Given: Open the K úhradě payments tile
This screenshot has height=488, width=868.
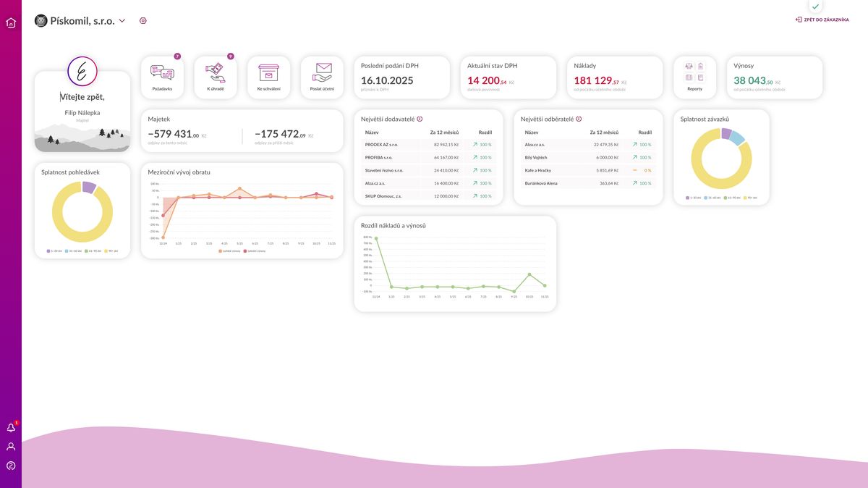Looking at the screenshot, I should coord(216,77).
